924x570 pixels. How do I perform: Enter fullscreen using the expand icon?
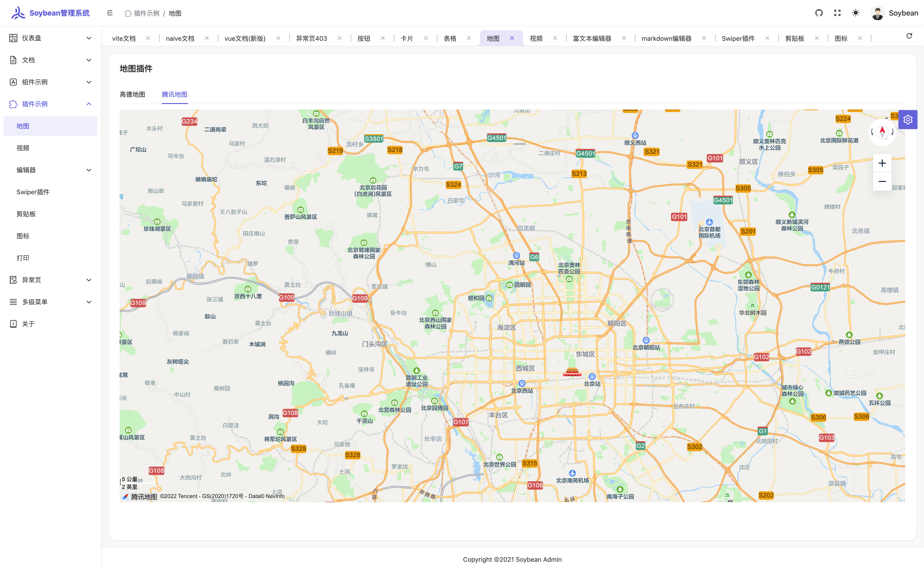pos(837,13)
